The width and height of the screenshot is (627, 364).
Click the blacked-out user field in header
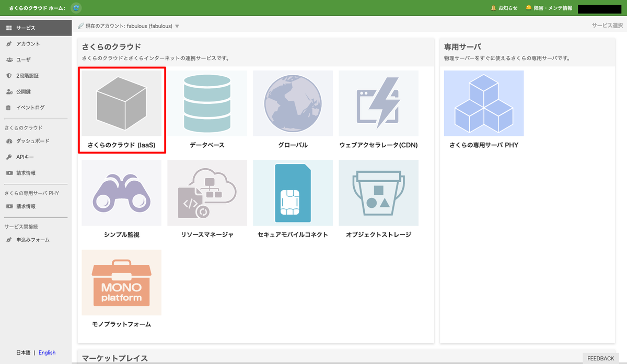coord(599,8)
